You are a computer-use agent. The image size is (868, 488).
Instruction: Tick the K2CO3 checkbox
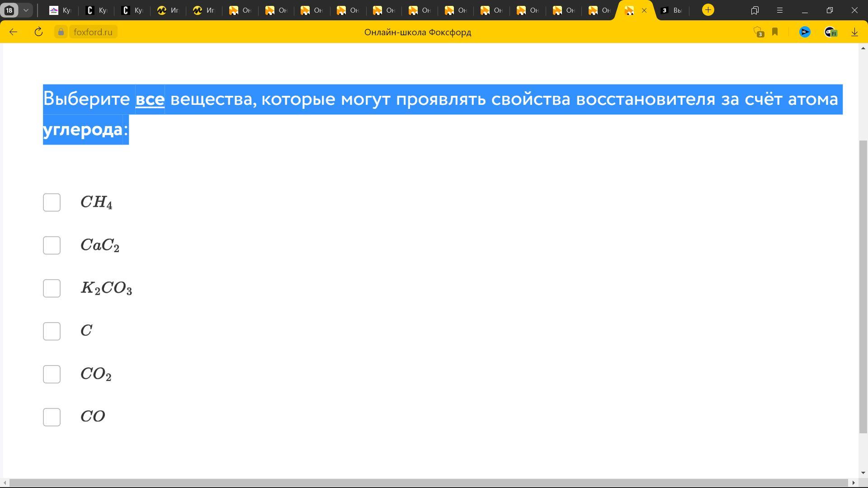(52, 288)
